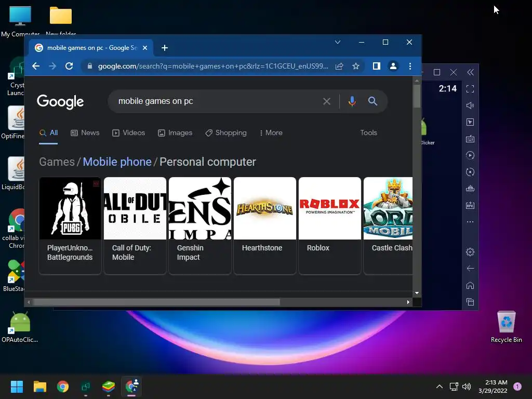
Task: Click the BlueStacks volume icon
Action: [470, 105]
